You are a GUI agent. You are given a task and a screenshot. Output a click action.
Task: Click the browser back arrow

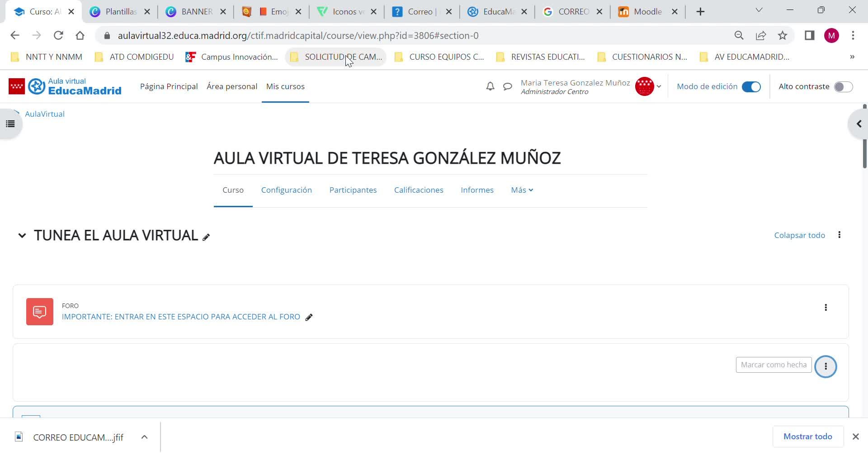pos(14,35)
